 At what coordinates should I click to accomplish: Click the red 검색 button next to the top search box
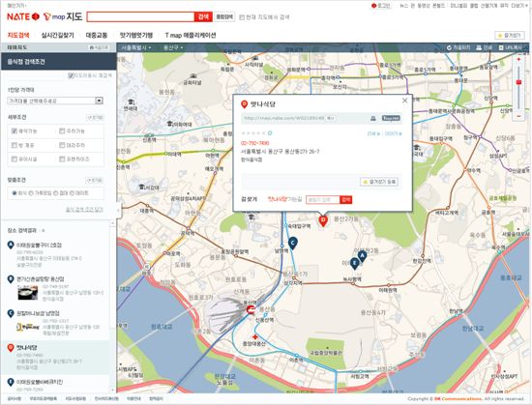pyautogui.click(x=203, y=16)
